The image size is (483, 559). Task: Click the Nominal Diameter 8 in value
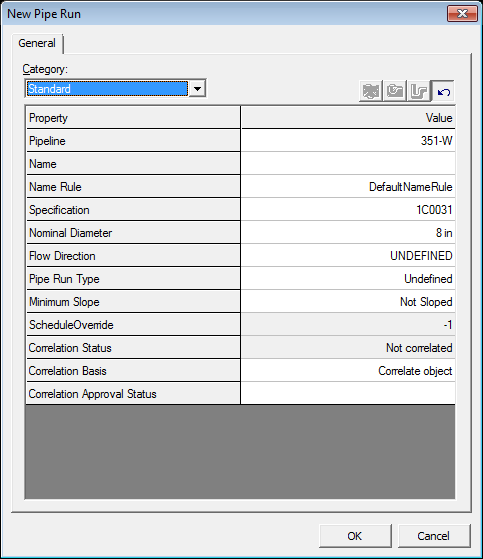(348, 232)
